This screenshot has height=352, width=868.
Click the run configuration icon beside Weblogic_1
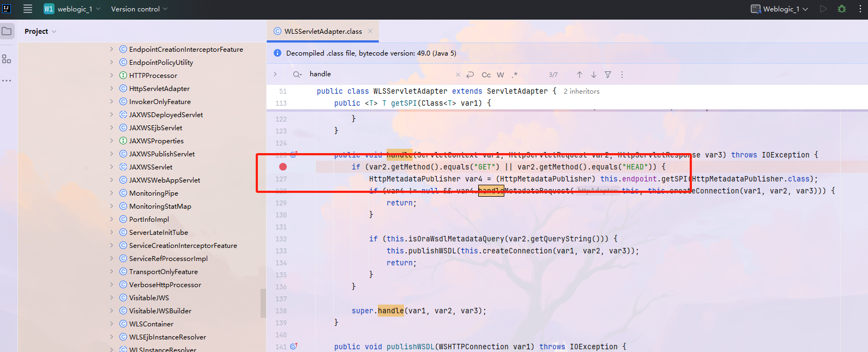[x=756, y=9]
